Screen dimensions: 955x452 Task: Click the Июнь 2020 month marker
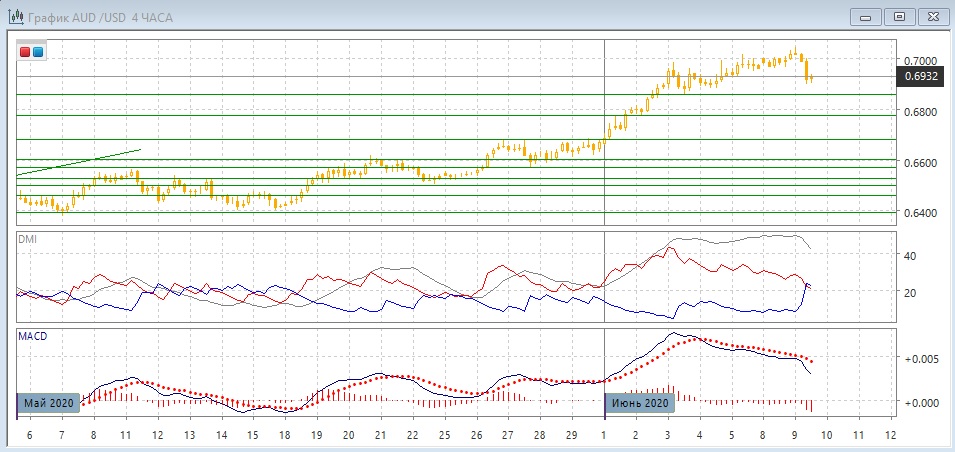[x=640, y=402]
